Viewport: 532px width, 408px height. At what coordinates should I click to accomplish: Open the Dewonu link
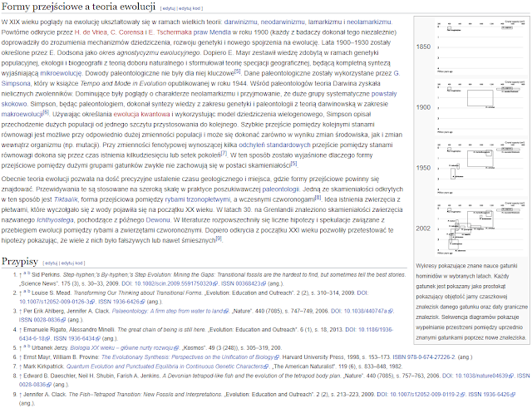point(158,220)
